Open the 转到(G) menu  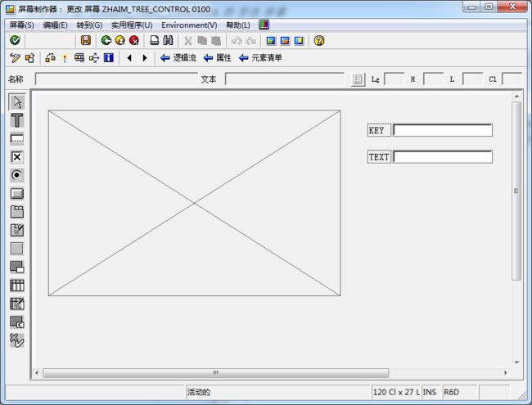pos(89,25)
